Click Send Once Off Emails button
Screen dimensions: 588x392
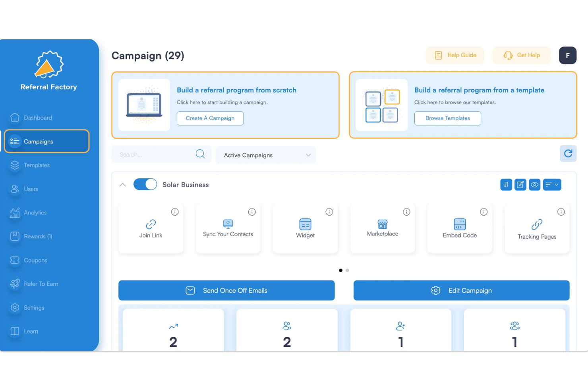(x=226, y=291)
